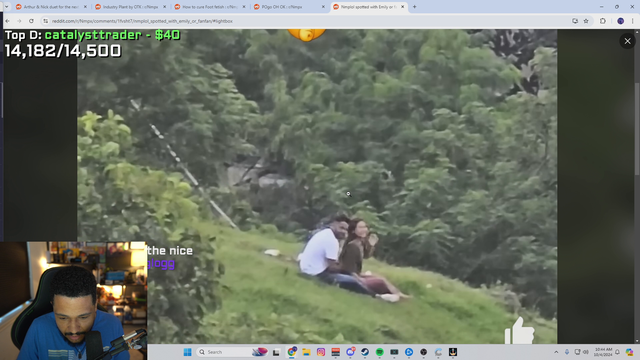Select the reddit.com URL in address bar
This screenshot has height=360, width=640.
[142, 21]
